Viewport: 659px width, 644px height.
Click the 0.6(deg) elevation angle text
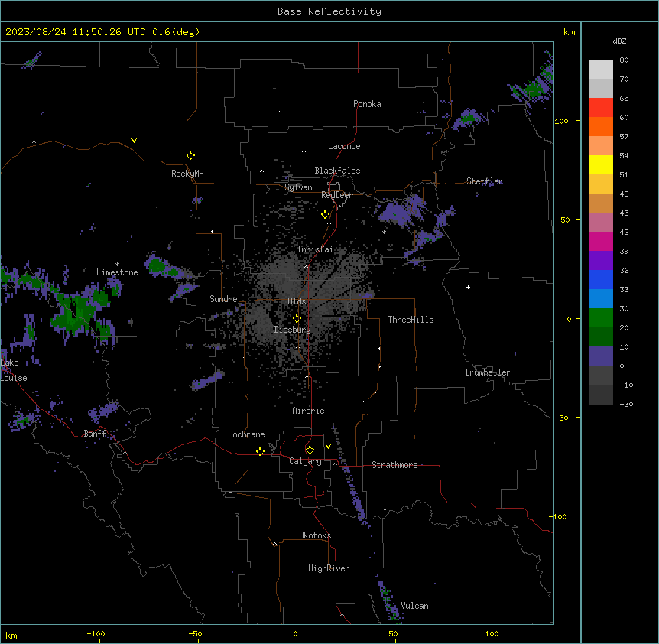coord(176,32)
